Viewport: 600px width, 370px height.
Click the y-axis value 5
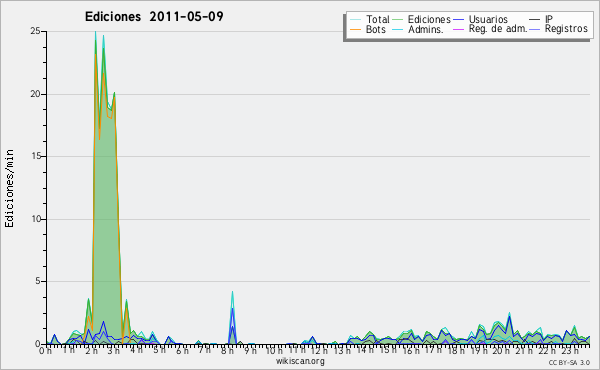pyautogui.click(x=38, y=282)
